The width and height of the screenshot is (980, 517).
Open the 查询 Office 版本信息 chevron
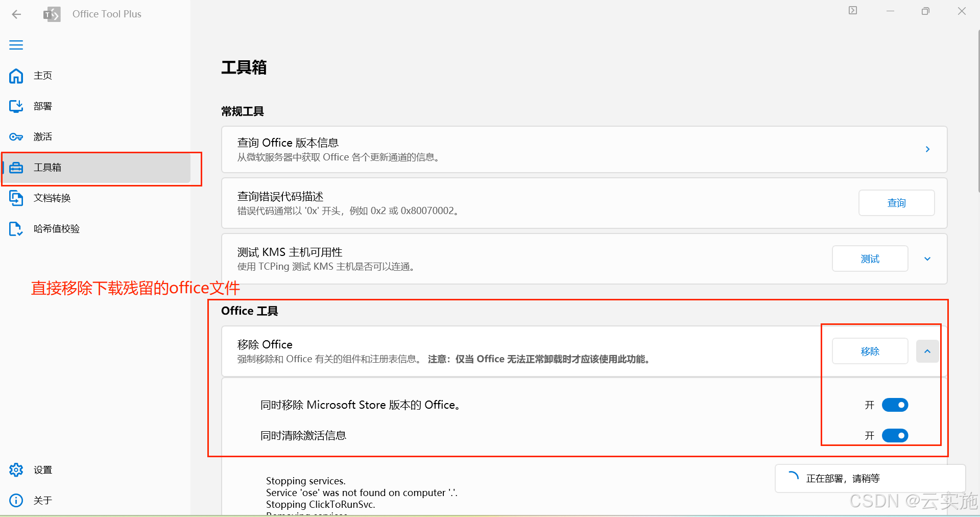coord(927,149)
